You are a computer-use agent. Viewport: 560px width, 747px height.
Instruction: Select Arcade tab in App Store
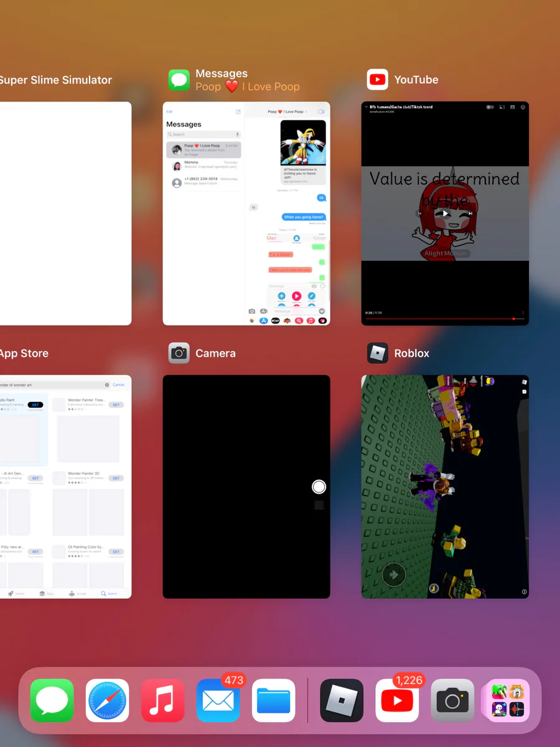[78, 593]
